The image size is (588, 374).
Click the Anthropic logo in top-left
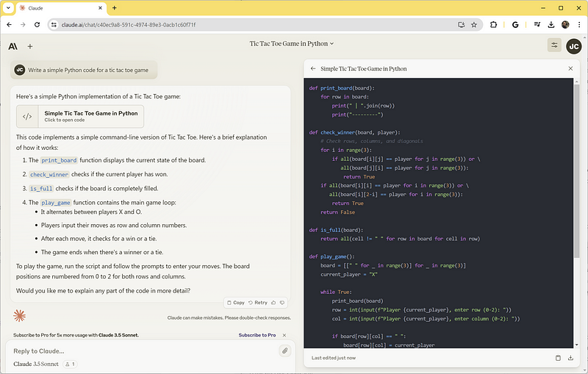point(12,46)
